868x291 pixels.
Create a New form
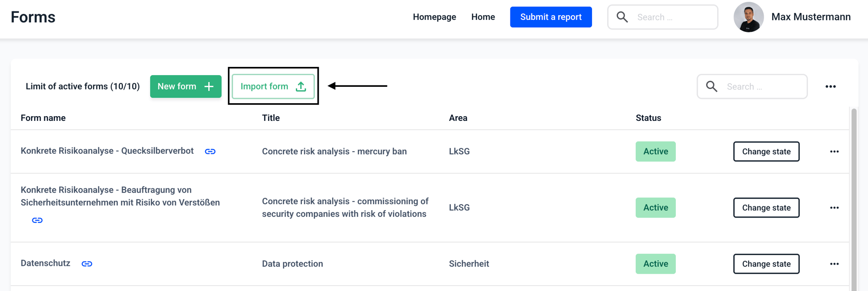186,86
